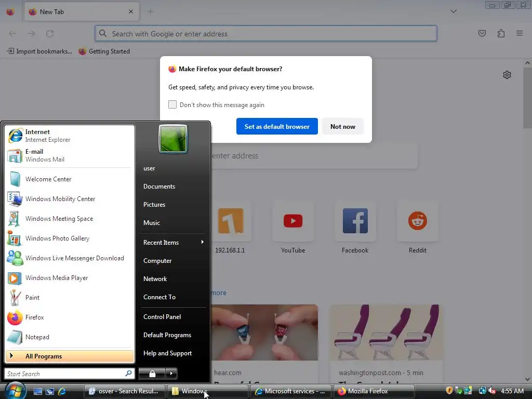The width and height of the screenshot is (532, 399).
Task: Switch to Microsoft services taskbar window
Action: pos(291,391)
